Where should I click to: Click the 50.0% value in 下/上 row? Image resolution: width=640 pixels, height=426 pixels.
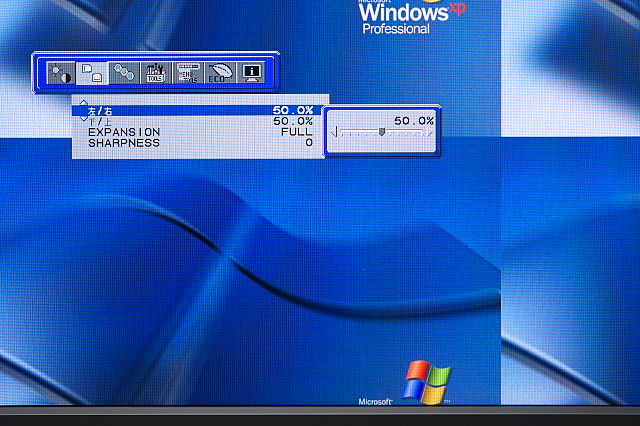pos(293,121)
